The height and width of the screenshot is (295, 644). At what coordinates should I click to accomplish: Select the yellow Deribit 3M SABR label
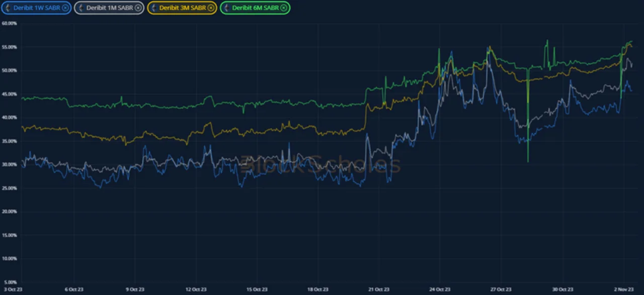pos(183,8)
